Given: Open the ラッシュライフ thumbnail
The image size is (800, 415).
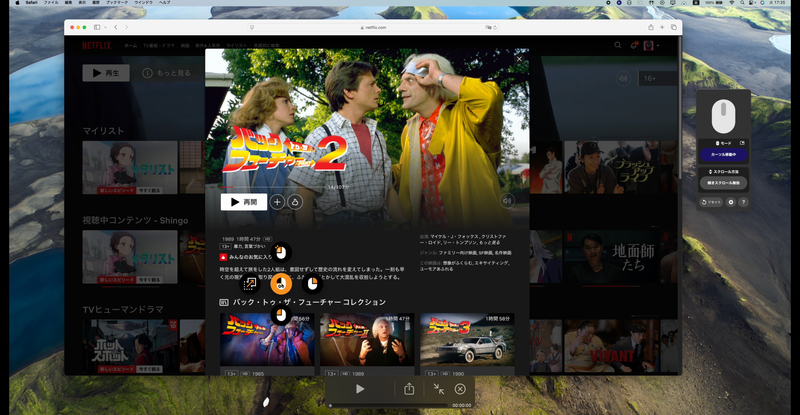Looking at the screenshot, I should point(611,167).
